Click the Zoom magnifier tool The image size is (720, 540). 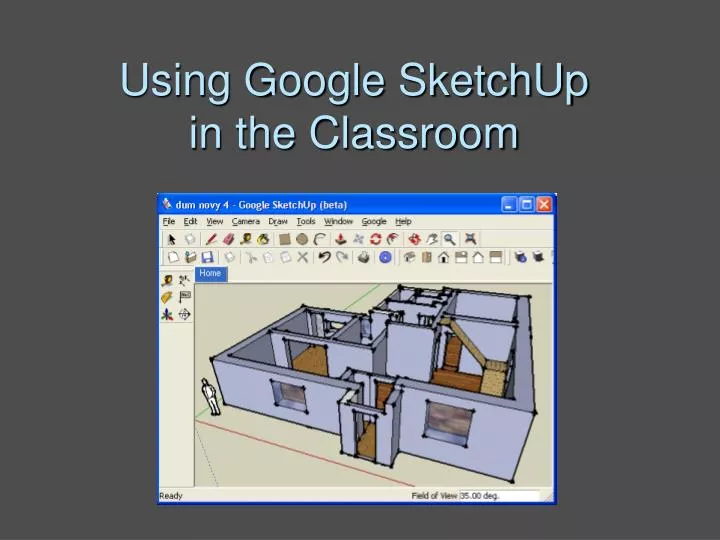(450, 239)
